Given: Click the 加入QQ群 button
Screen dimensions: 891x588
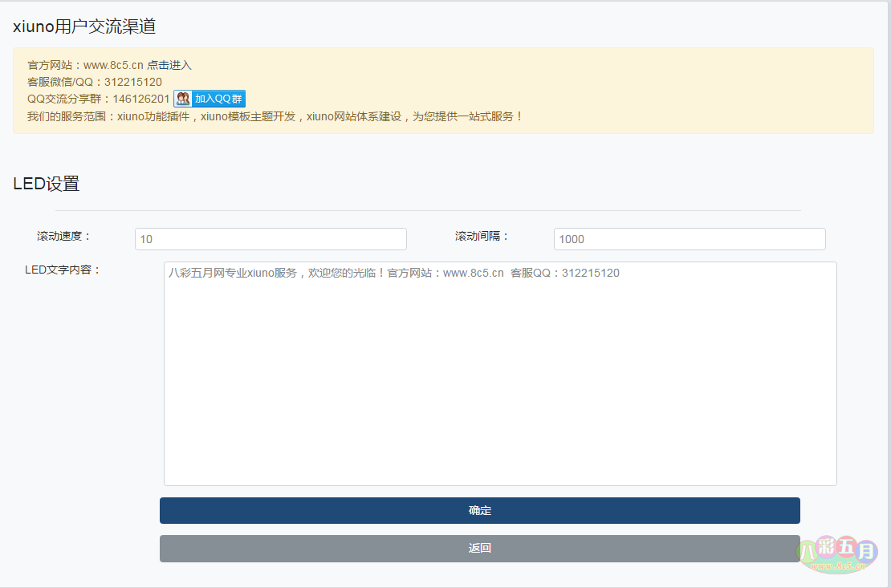Looking at the screenshot, I should pyautogui.click(x=210, y=99).
